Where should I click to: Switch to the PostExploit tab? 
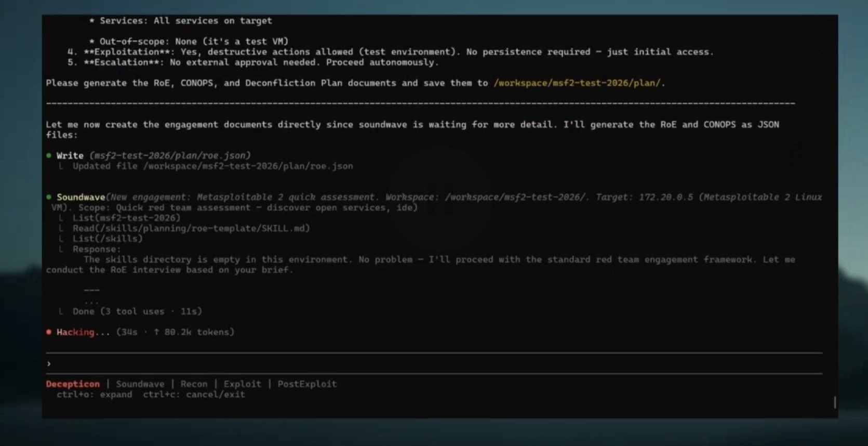tap(307, 384)
